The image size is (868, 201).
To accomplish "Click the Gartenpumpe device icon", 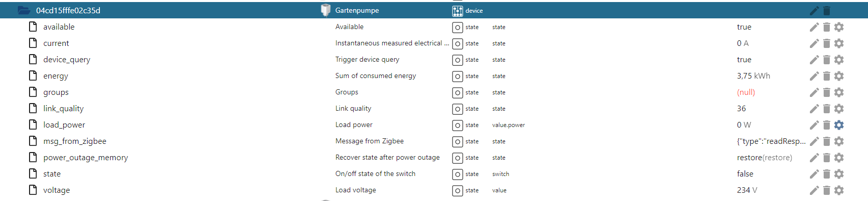I will point(326,10).
